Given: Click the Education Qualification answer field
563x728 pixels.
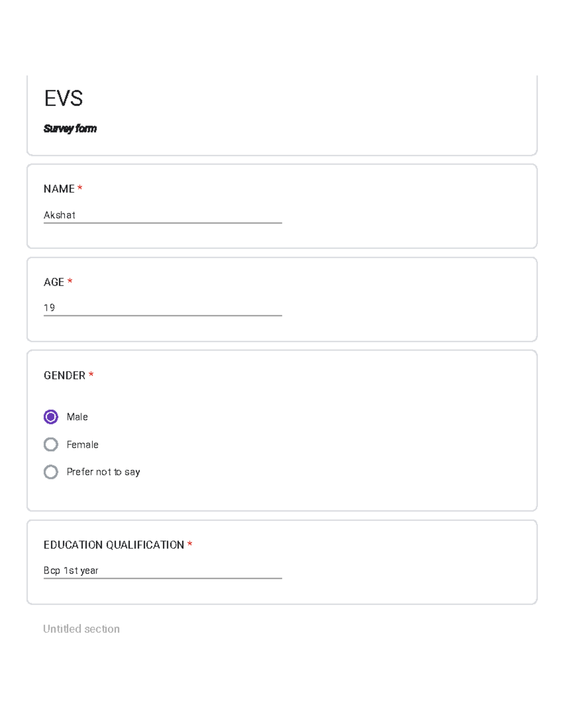Looking at the screenshot, I should [162, 570].
